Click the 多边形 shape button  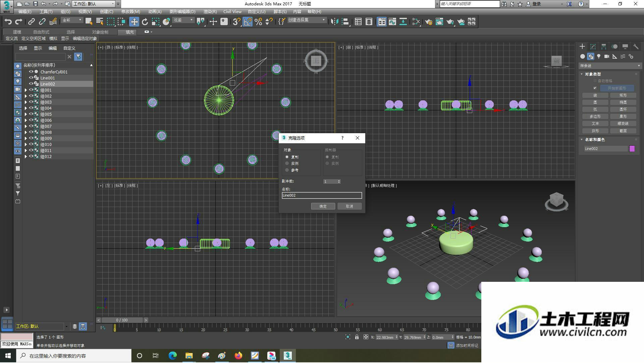(595, 116)
